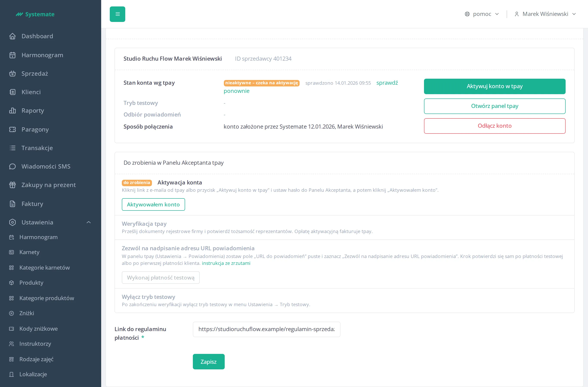The image size is (588, 387).
Task: Click the ID sprzedawcy 401234 text
Action: [263, 59]
